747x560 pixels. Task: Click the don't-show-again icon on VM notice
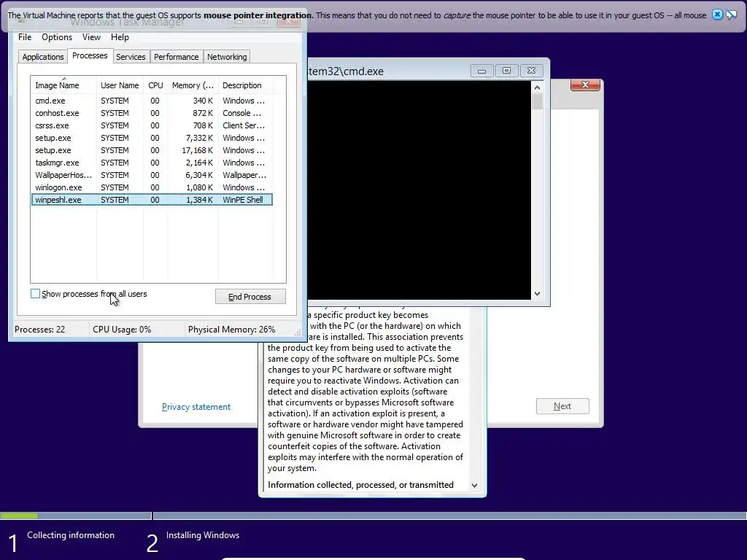[731, 15]
